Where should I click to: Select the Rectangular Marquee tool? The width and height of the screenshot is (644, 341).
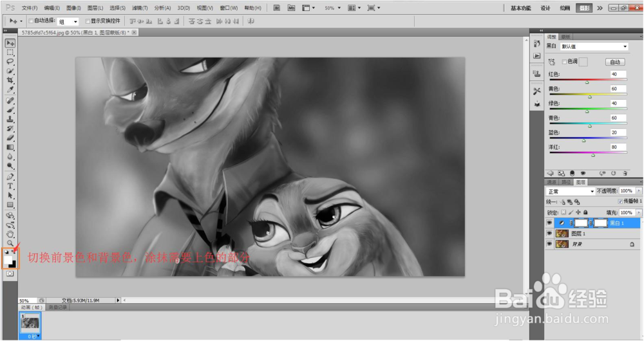click(10, 53)
